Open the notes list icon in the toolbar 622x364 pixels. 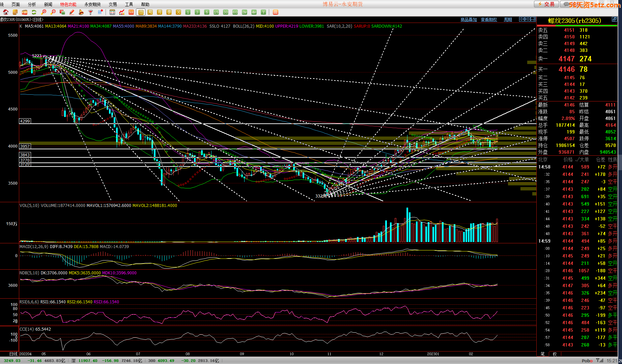[15, 12]
